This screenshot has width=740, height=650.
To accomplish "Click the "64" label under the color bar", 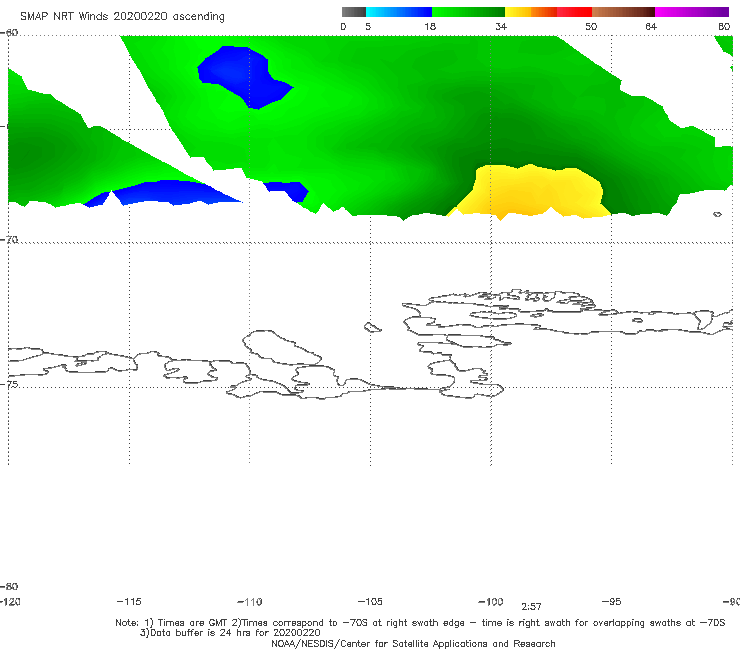I will [651, 27].
